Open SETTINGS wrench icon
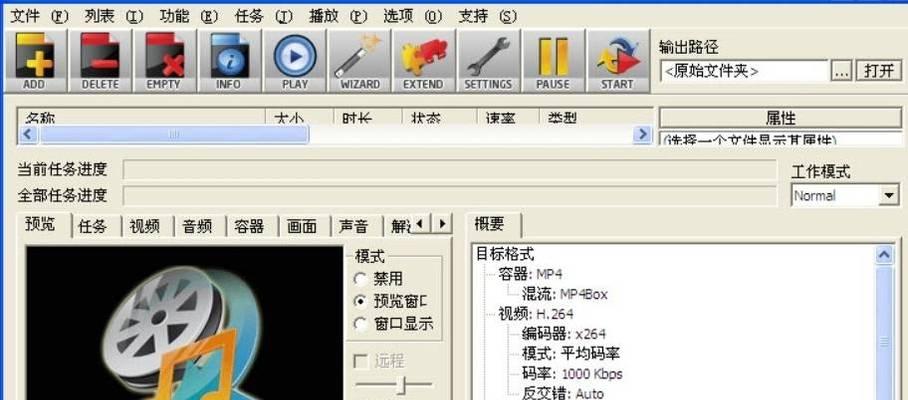Viewport: 908px width, 400px height. [489, 61]
